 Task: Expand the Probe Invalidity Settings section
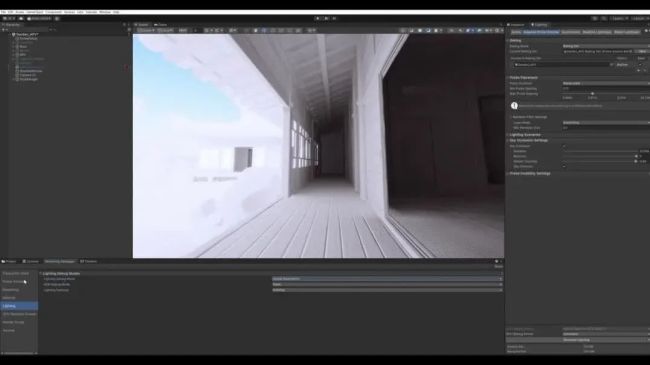(x=529, y=173)
